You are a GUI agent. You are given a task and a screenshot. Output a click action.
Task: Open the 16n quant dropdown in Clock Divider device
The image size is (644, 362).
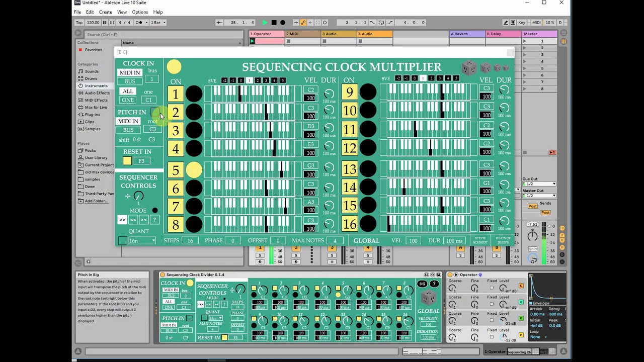click(216, 318)
